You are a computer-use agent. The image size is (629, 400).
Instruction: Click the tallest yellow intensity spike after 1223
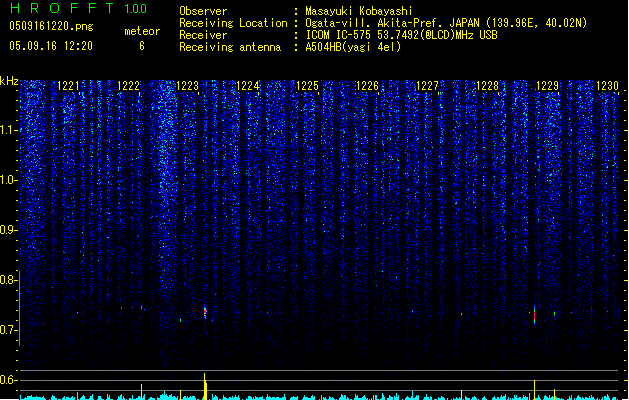pos(205,386)
